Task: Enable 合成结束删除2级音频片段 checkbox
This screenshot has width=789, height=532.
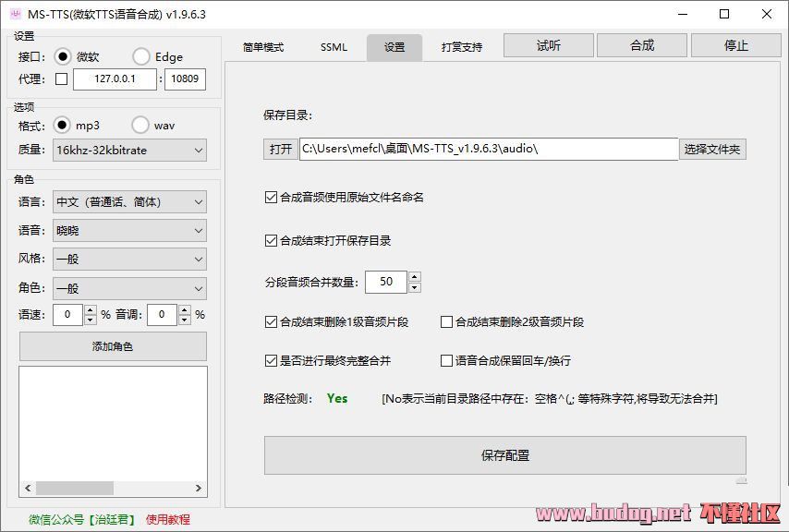Action: (446, 321)
